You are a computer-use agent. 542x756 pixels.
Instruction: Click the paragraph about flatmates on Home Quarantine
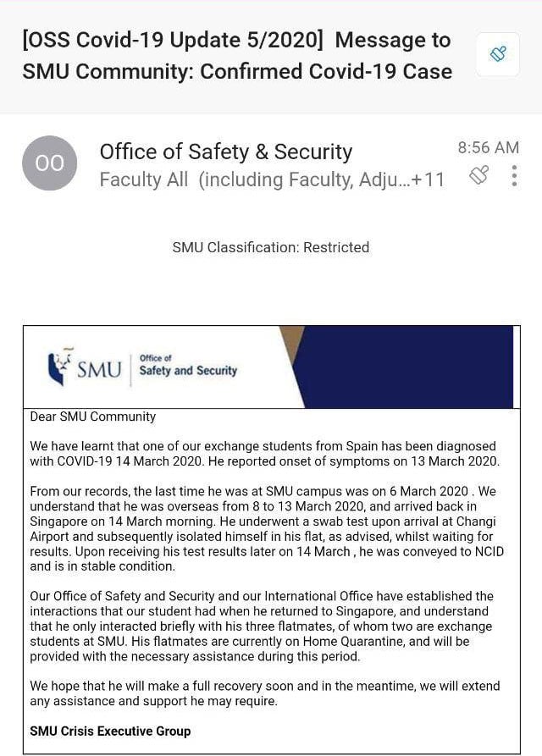(264, 626)
